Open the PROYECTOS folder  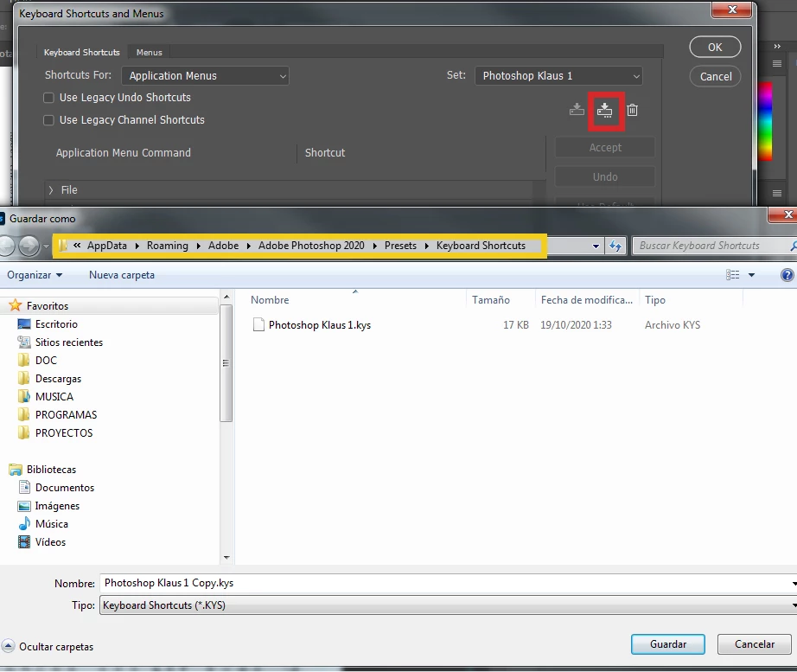click(x=64, y=433)
